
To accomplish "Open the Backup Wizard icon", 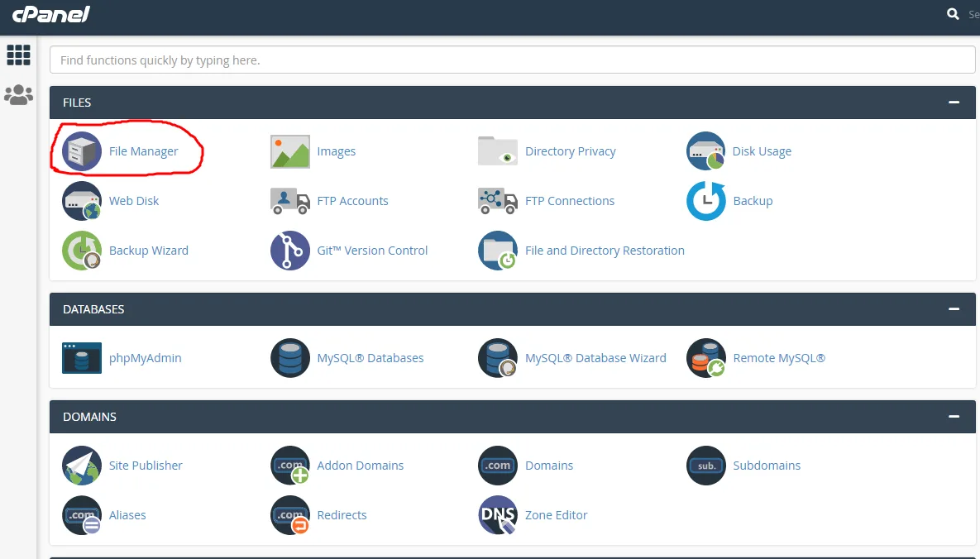I will (x=81, y=250).
